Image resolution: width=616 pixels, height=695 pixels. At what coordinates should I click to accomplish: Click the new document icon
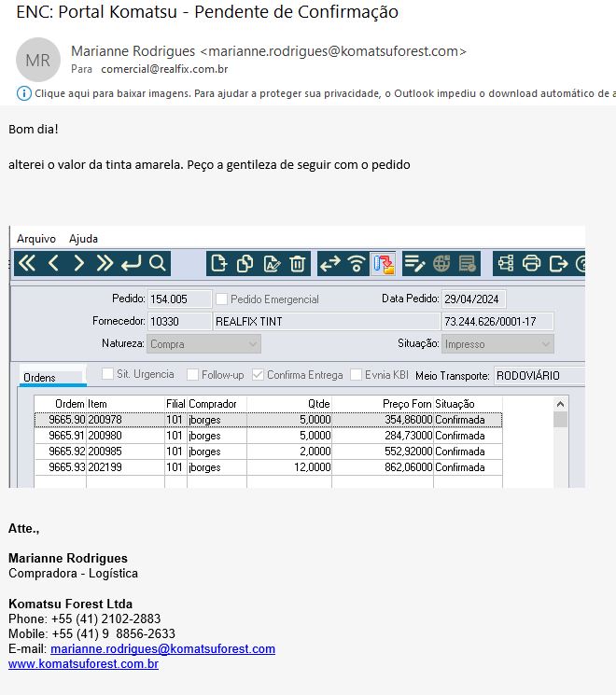(219, 263)
